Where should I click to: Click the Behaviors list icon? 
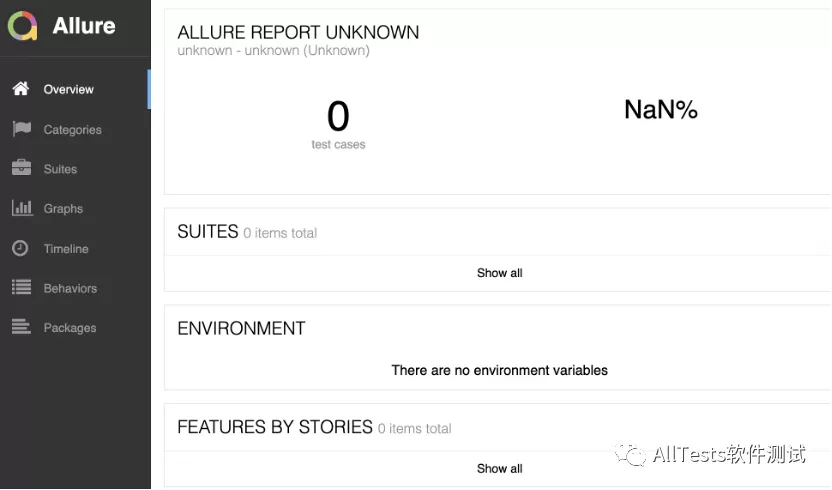point(22,287)
